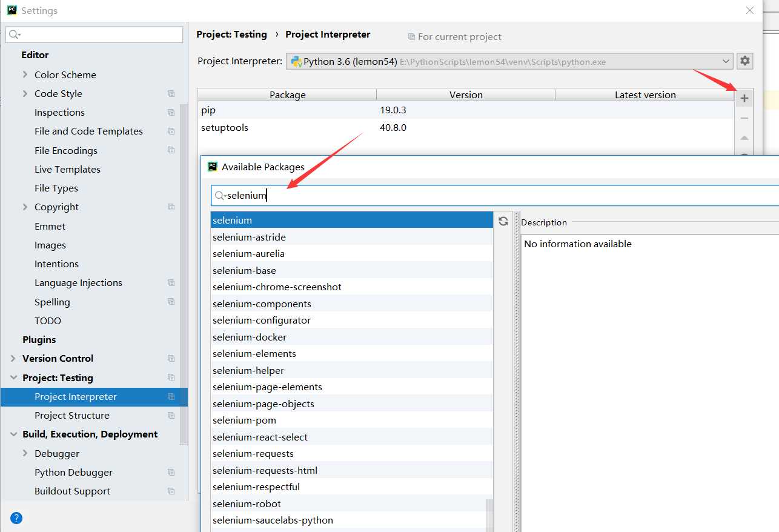Sort by Latest version column header
779x532 pixels.
[x=645, y=95]
